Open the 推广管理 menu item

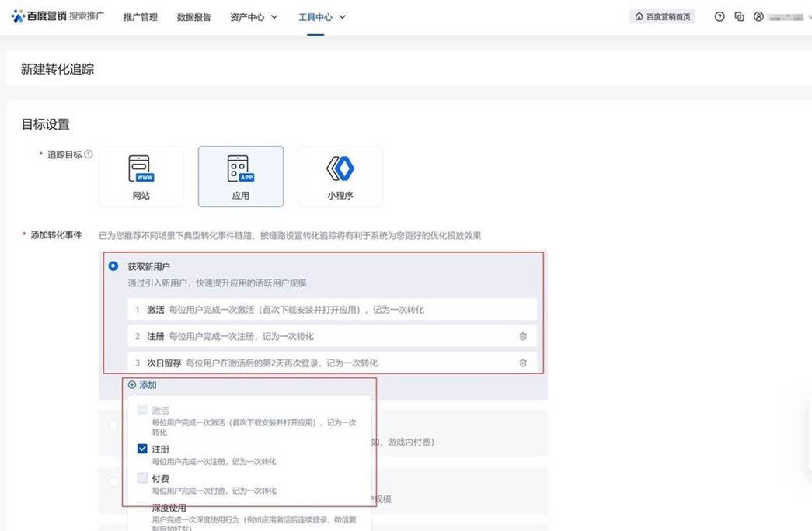point(140,17)
